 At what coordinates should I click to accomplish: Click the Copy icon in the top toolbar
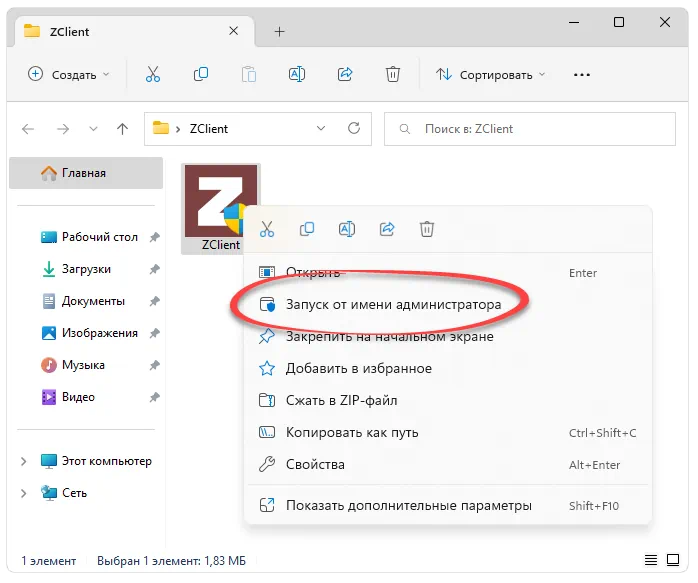pyautogui.click(x=201, y=74)
